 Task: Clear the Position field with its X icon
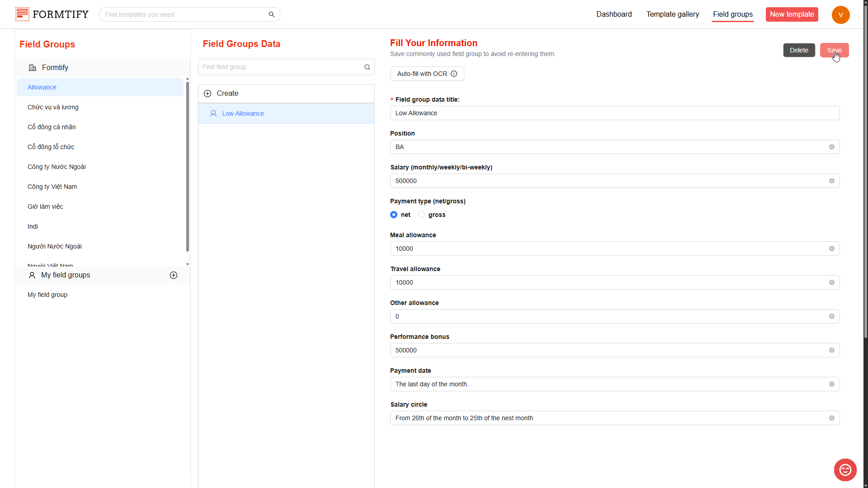tap(831, 147)
